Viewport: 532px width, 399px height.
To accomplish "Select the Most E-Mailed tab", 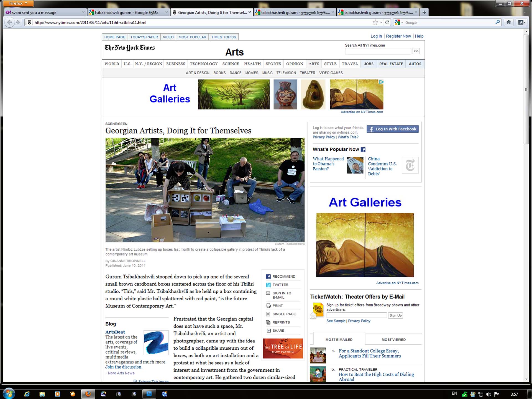I will pyautogui.click(x=339, y=340).
